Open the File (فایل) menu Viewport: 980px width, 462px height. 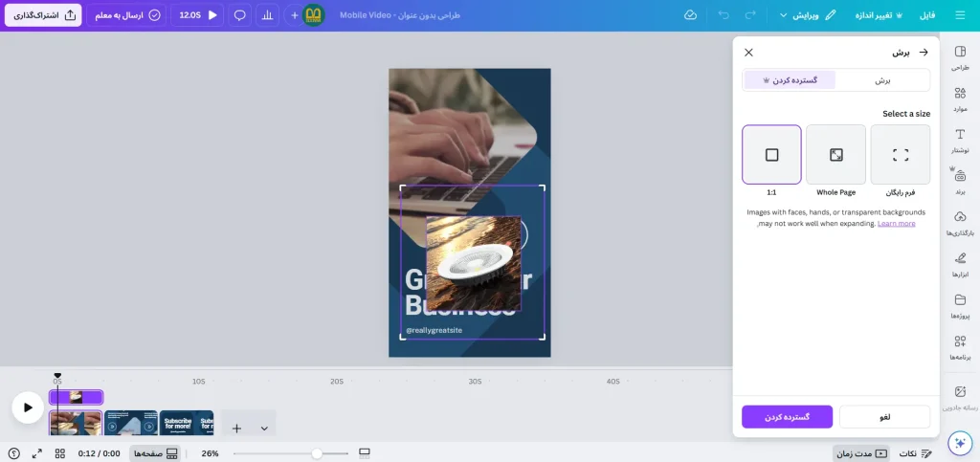(927, 15)
